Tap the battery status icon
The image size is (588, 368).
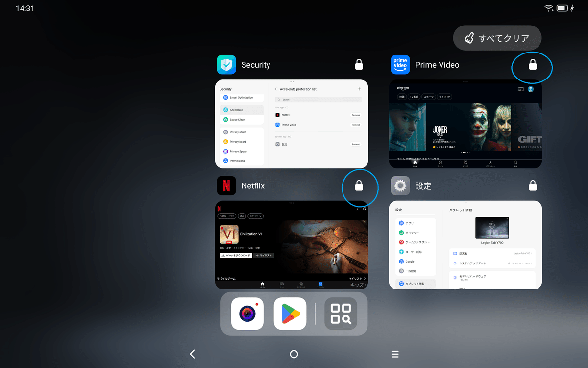562,8
